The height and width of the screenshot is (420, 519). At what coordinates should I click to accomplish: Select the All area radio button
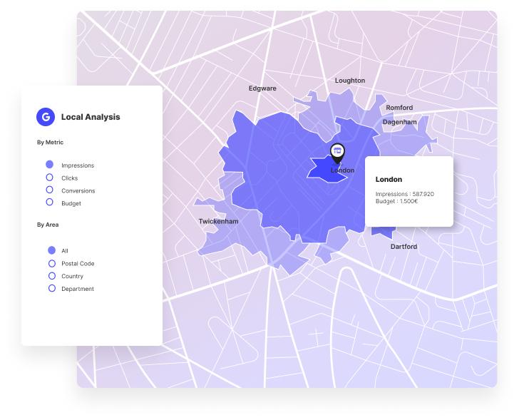click(x=51, y=250)
